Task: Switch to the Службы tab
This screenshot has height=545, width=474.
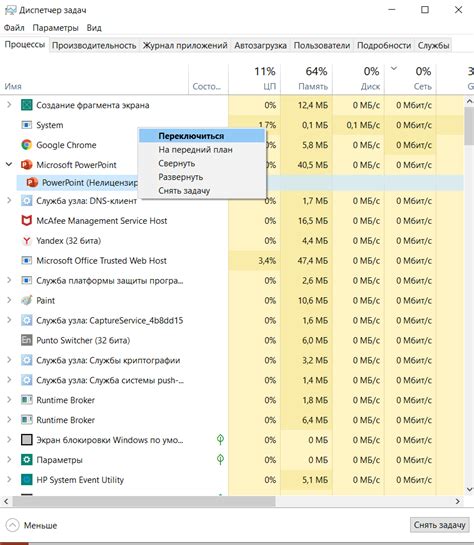Action: coord(433,46)
